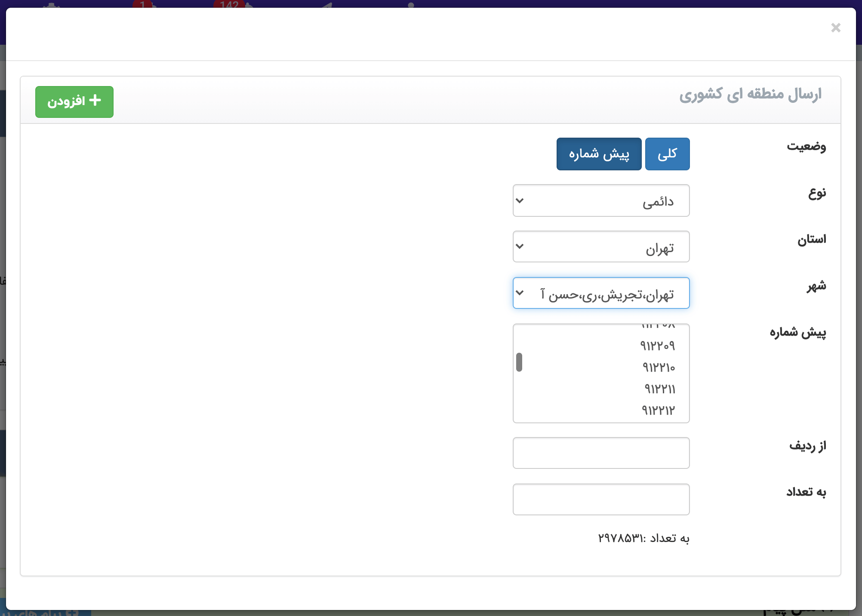Focus the از ردیف input field
The width and height of the screenshot is (862, 616).
tap(601, 453)
